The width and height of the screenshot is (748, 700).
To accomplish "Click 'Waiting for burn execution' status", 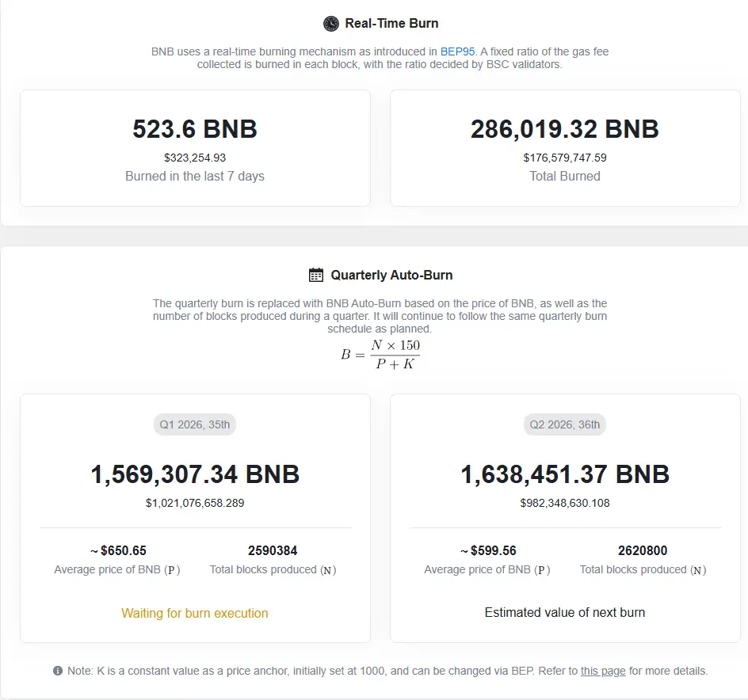I will click(x=195, y=613).
